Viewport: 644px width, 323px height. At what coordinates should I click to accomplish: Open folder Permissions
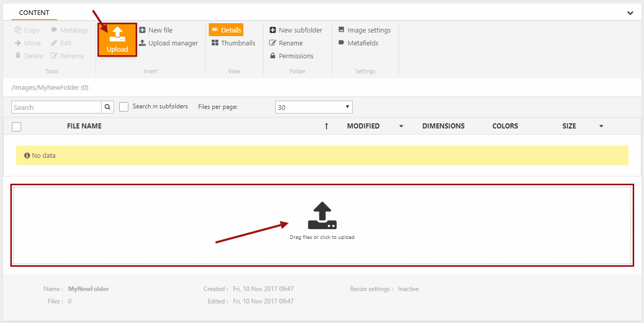click(x=291, y=56)
